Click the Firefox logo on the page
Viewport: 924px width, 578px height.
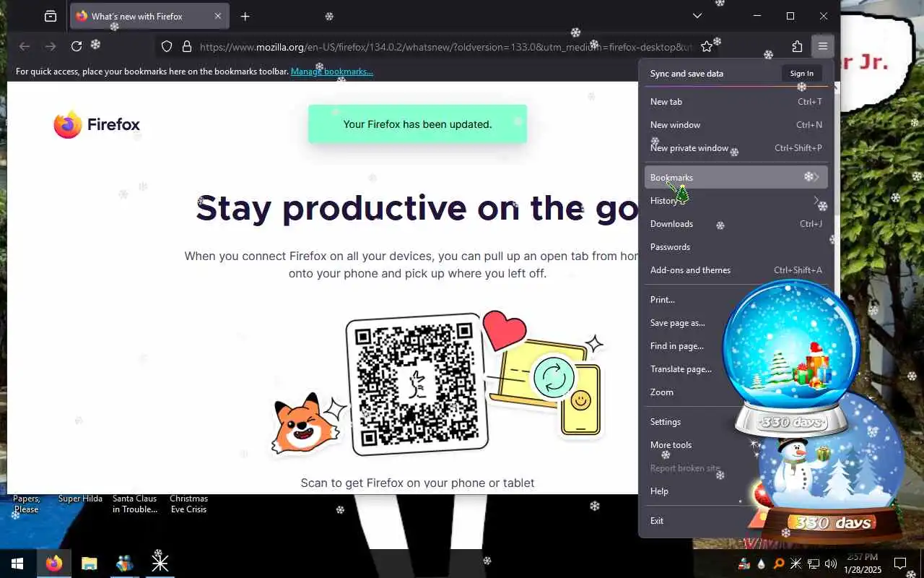pyautogui.click(x=97, y=124)
